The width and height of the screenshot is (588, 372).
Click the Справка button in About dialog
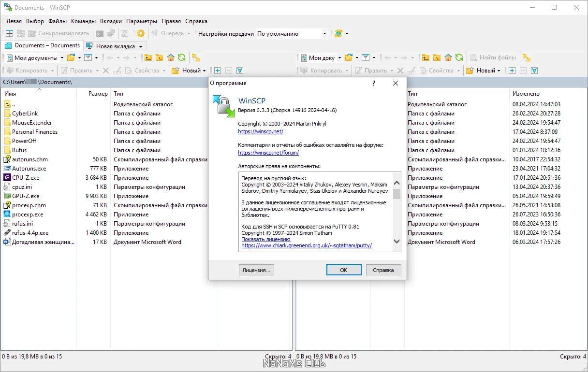click(x=383, y=270)
